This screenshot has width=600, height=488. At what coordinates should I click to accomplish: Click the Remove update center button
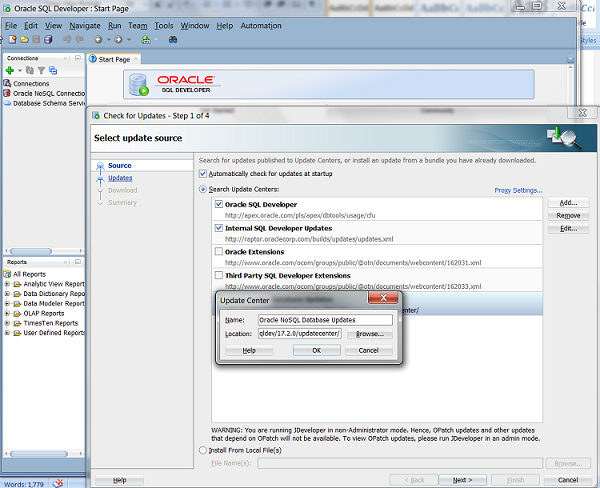(x=568, y=215)
